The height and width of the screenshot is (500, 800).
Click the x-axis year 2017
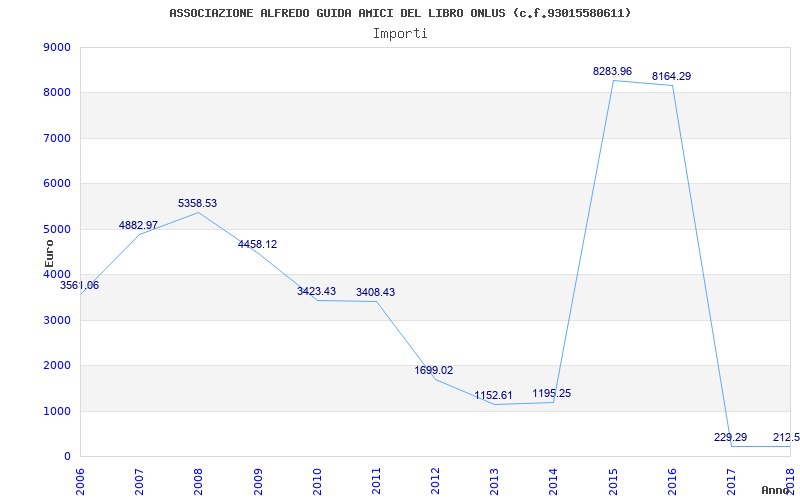pyautogui.click(x=731, y=482)
